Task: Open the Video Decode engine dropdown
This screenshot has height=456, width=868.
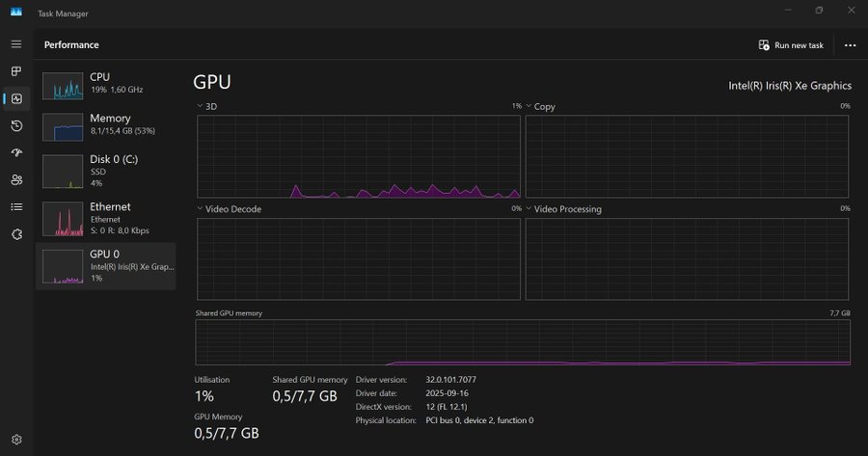Action: click(x=230, y=208)
